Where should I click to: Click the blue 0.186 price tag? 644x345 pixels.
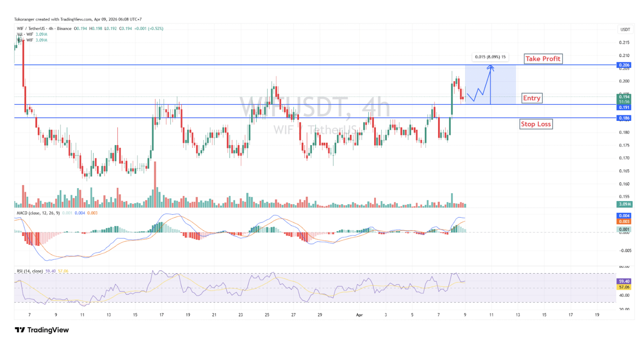624,118
